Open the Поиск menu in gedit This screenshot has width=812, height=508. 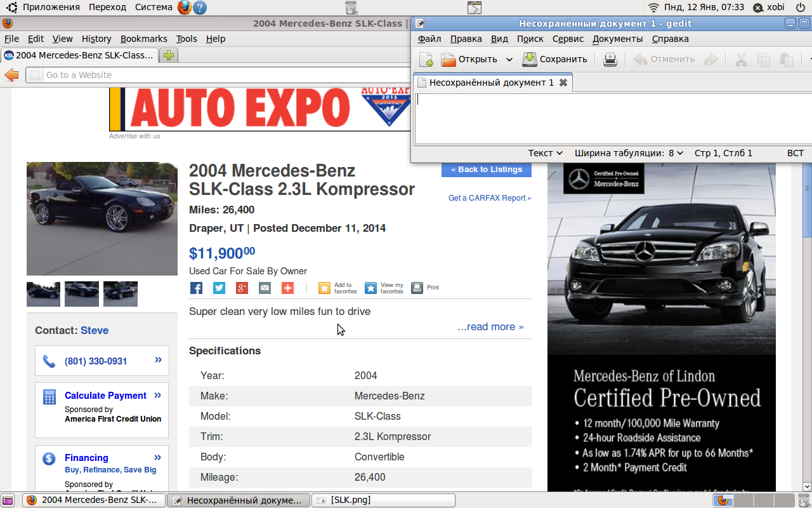click(x=530, y=39)
